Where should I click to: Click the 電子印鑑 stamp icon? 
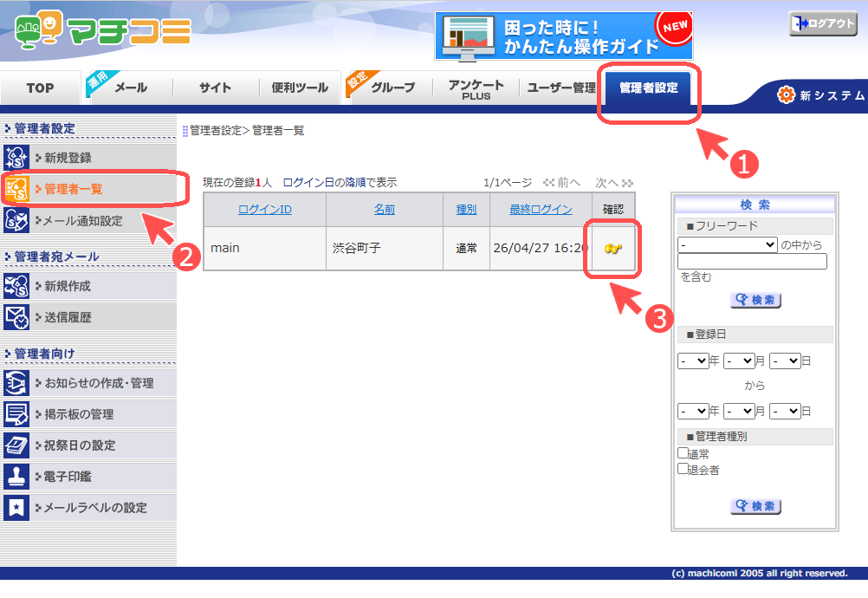(x=16, y=476)
